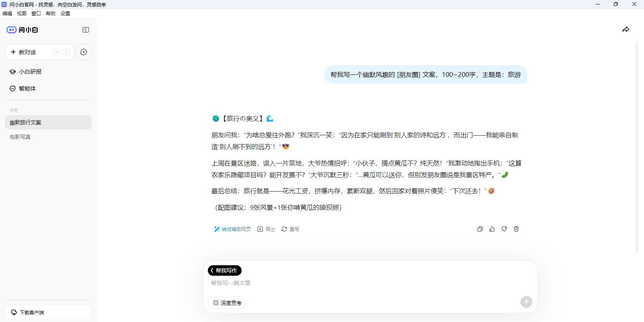The width and height of the screenshot is (644, 322).
Task: Exit 帮我写作 mode via back chevron
Action: pyautogui.click(x=212, y=270)
